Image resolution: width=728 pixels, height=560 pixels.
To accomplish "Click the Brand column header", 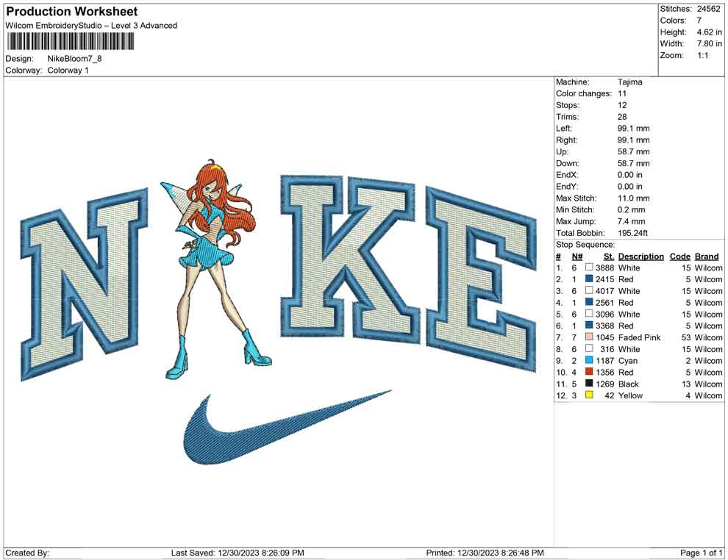I will [707, 256].
